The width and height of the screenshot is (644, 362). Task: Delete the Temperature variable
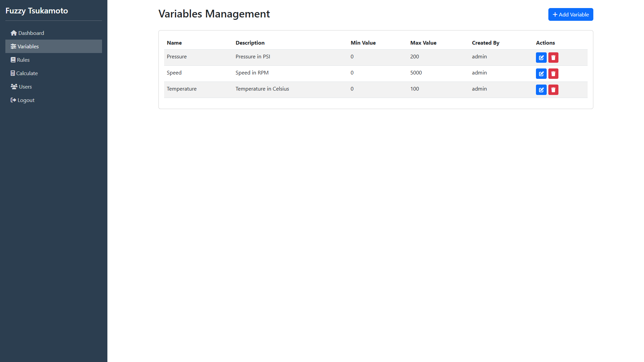553,90
